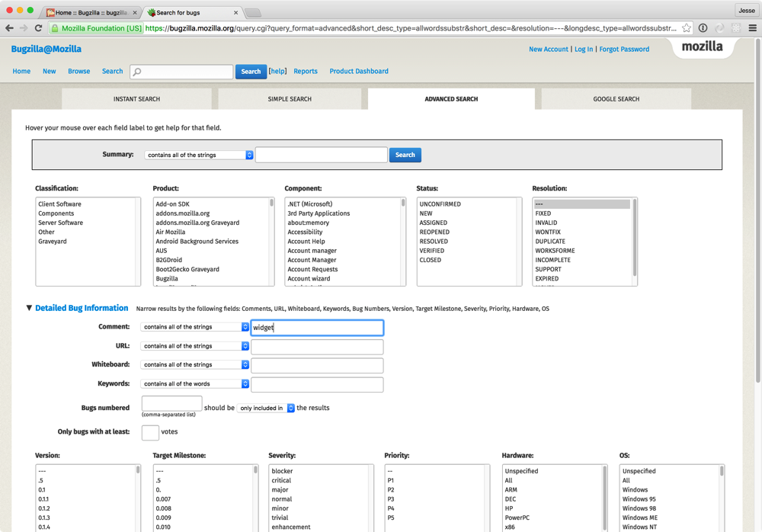Click the green lock site security icon

pyautogui.click(x=56, y=28)
